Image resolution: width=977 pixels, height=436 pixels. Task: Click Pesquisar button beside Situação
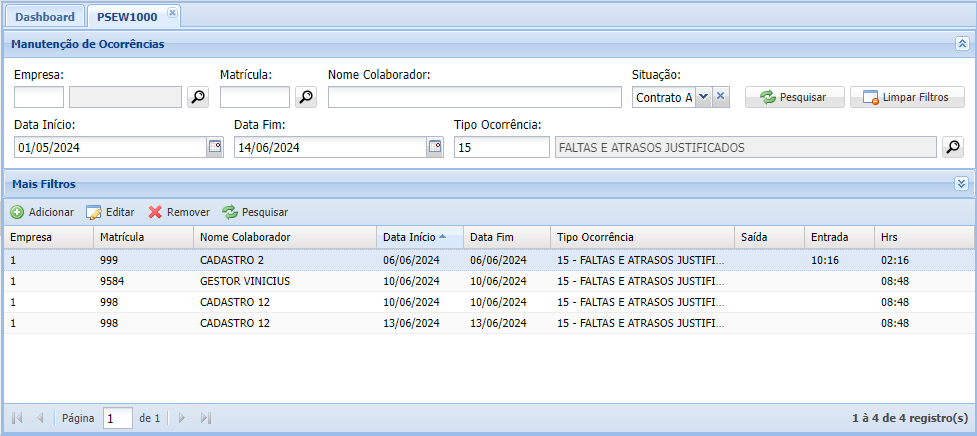click(x=794, y=97)
